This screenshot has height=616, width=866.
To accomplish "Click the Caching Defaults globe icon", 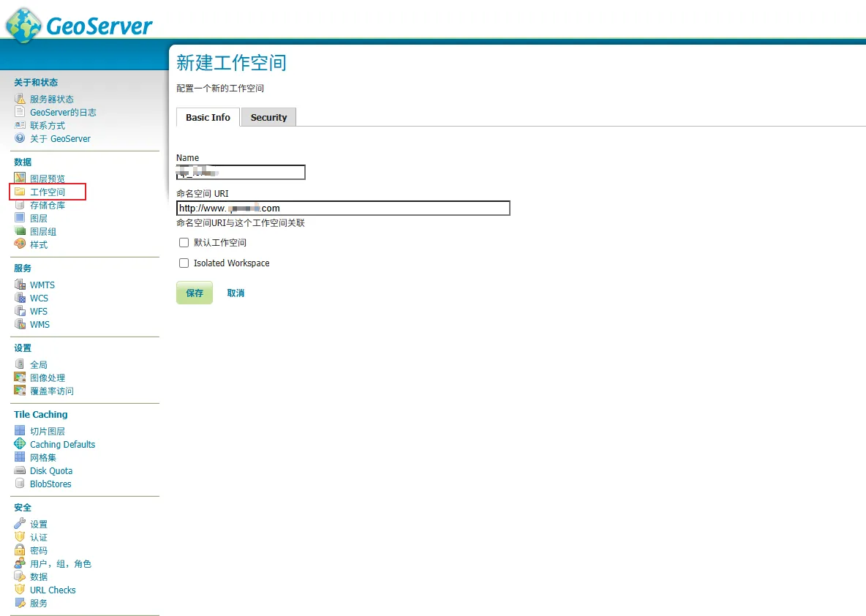I will 20,444.
